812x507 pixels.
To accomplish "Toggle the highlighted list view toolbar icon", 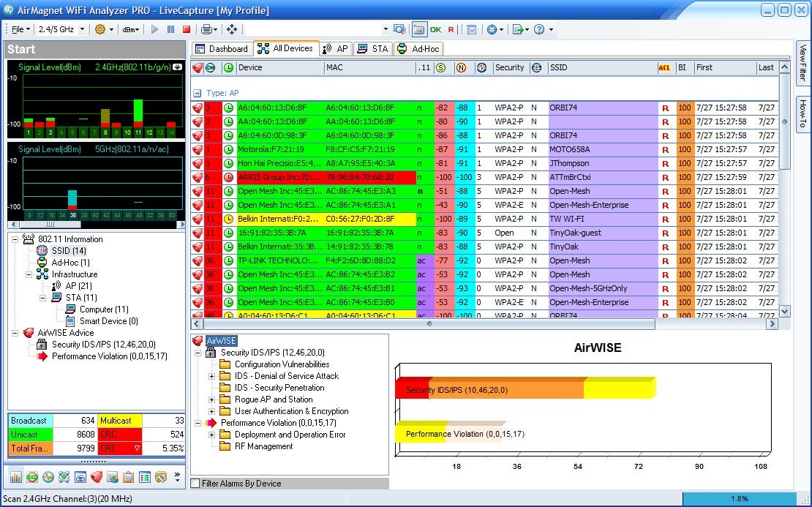I will click(x=419, y=29).
